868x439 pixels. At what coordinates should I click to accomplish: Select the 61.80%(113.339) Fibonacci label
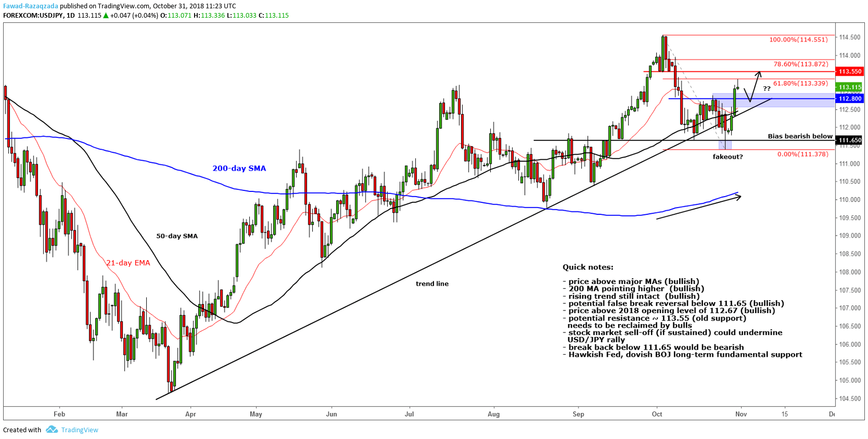pyautogui.click(x=801, y=83)
